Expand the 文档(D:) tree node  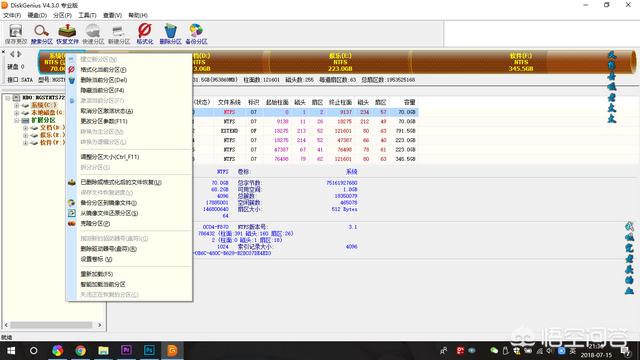(x=25, y=128)
